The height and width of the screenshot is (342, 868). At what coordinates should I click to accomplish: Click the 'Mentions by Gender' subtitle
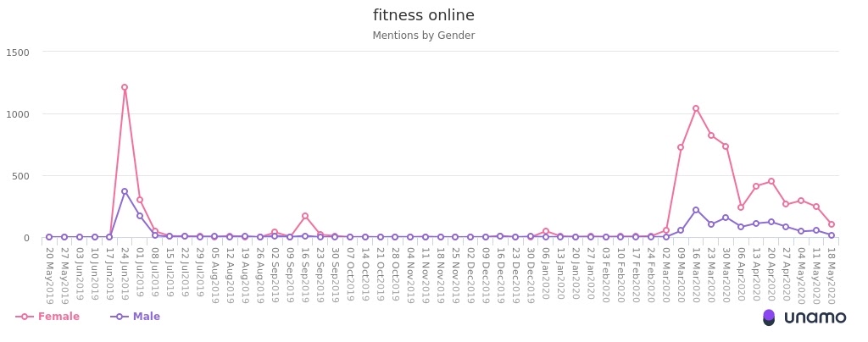click(424, 36)
